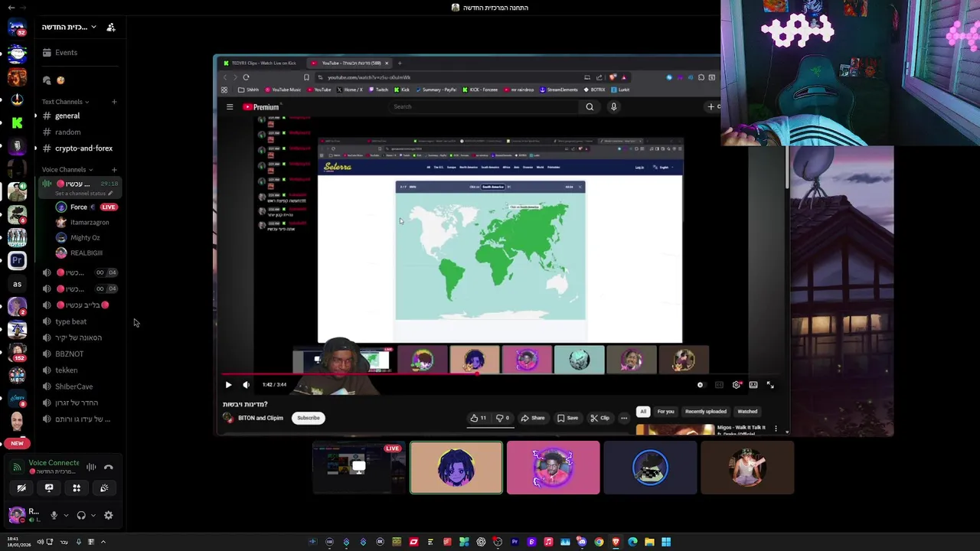Viewport: 980px width, 551px height.
Task: Open the 'as' server icon in sidebar
Action: (x=17, y=284)
